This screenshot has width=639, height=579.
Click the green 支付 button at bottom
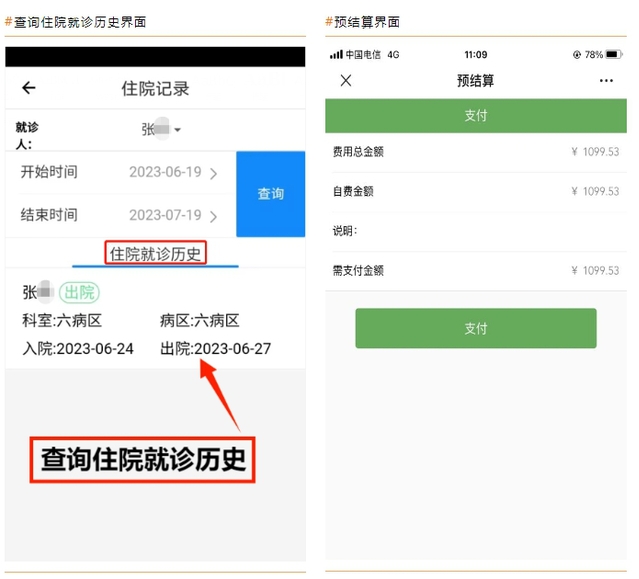pos(475,328)
